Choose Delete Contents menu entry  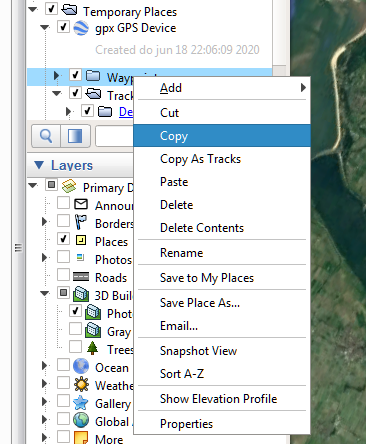click(222, 228)
